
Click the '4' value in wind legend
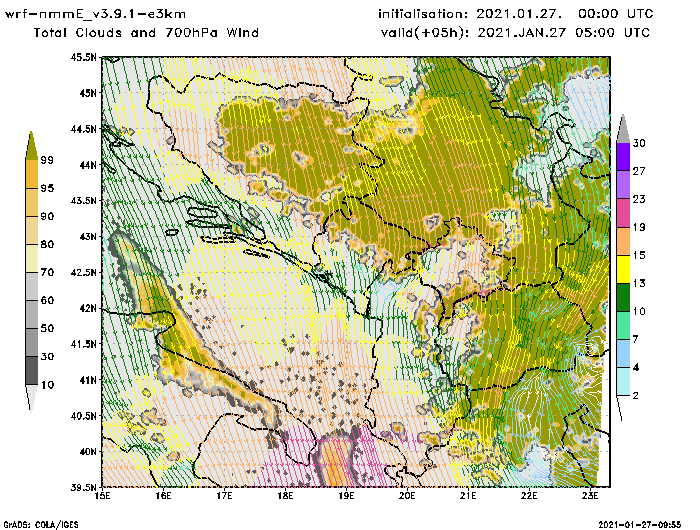click(x=636, y=368)
